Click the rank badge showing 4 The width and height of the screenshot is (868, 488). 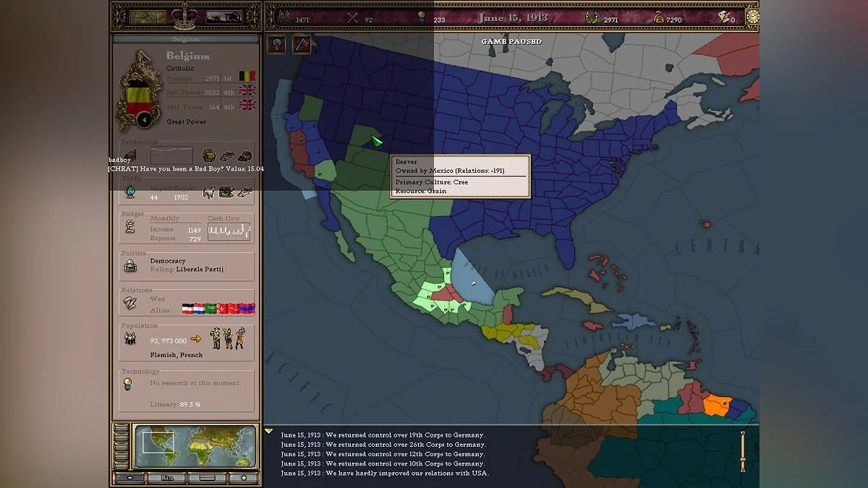pos(143,119)
